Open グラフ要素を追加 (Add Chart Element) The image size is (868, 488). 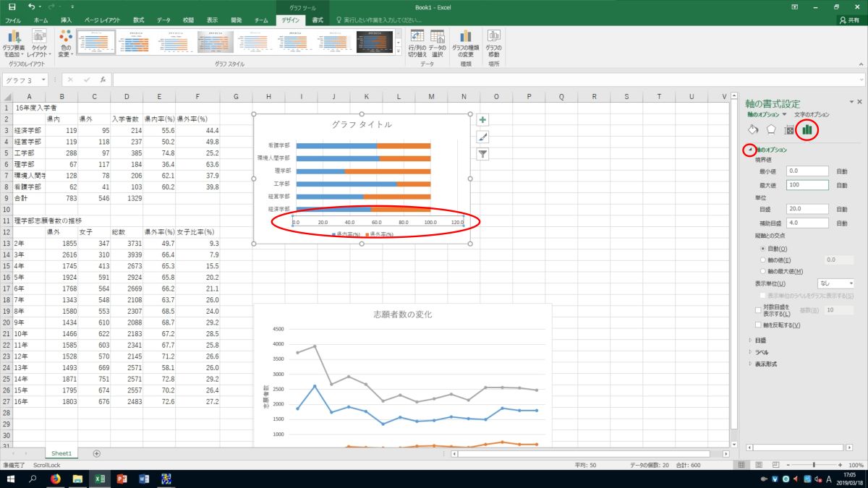coord(14,43)
